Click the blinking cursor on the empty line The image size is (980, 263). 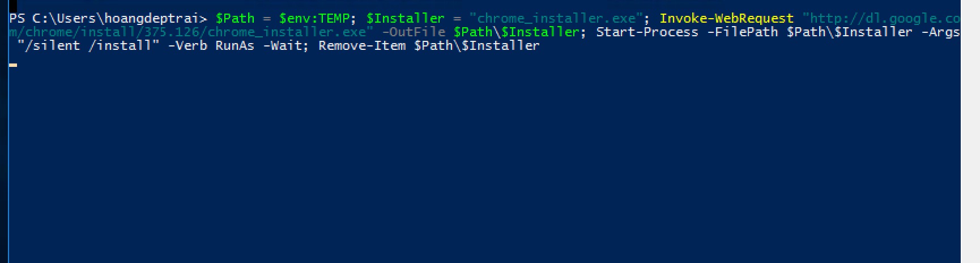13,65
